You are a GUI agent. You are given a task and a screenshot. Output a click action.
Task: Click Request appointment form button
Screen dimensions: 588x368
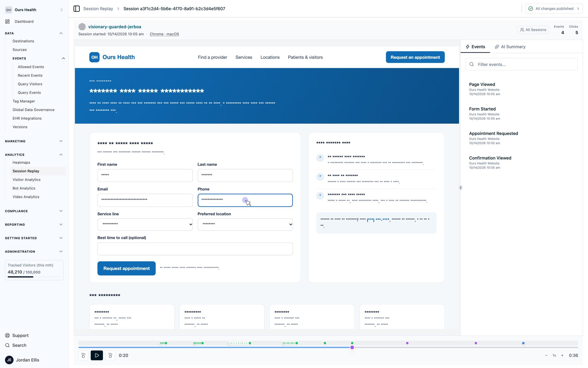click(127, 269)
